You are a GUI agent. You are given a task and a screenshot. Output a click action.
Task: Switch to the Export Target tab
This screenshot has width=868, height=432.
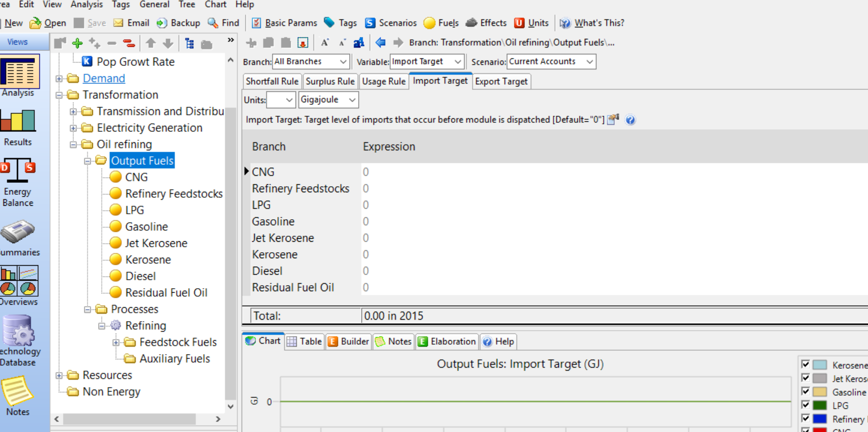pyautogui.click(x=501, y=81)
